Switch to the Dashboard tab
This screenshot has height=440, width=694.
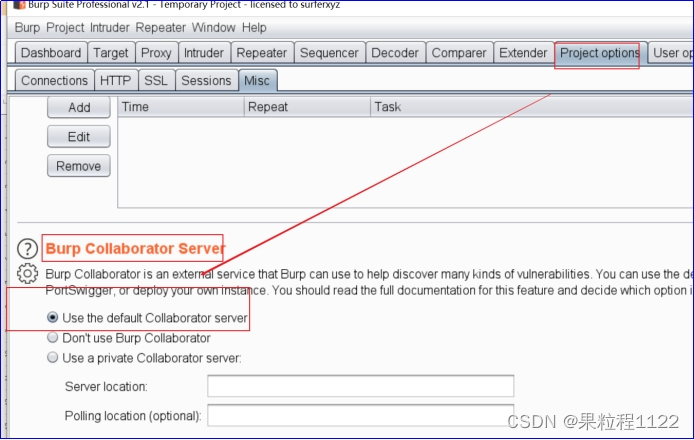click(51, 53)
